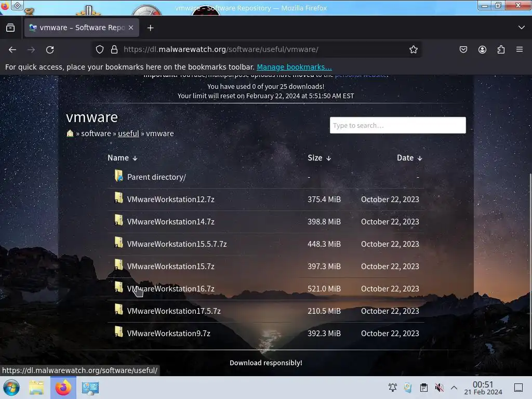Download VMwareWorkstation15.5.7.7z
Viewport: 532px width, 399px height.
pyautogui.click(x=177, y=244)
